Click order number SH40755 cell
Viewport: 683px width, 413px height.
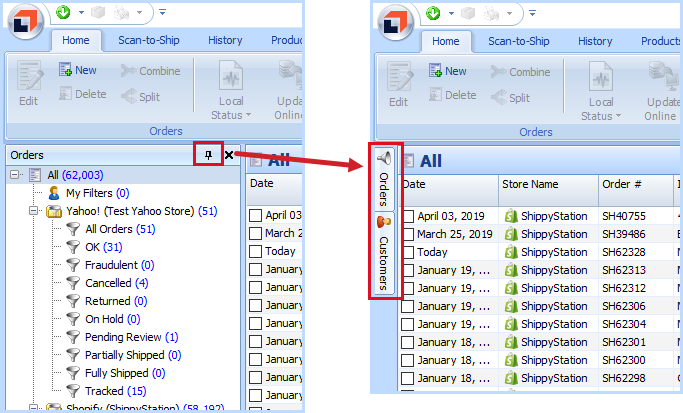[x=624, y=216]
